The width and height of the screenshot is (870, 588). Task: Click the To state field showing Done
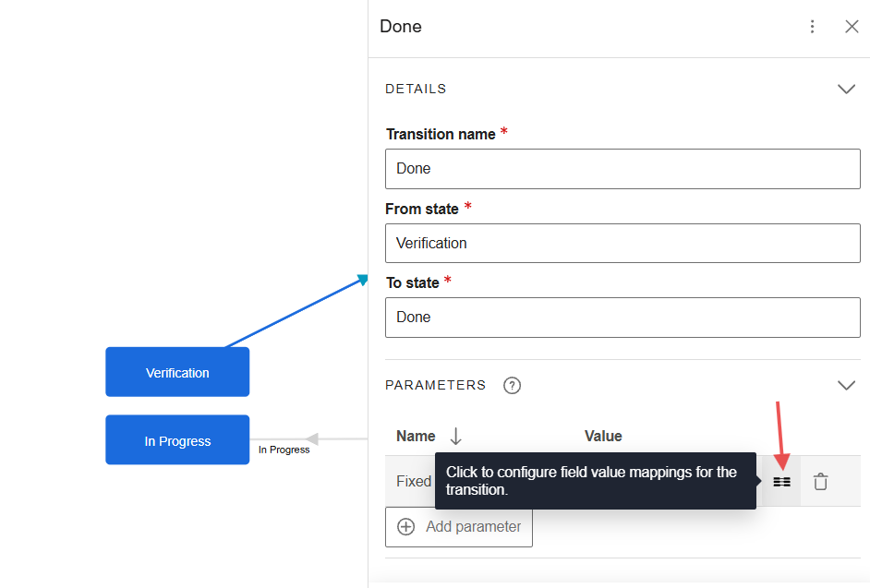(x=622, y=318)
